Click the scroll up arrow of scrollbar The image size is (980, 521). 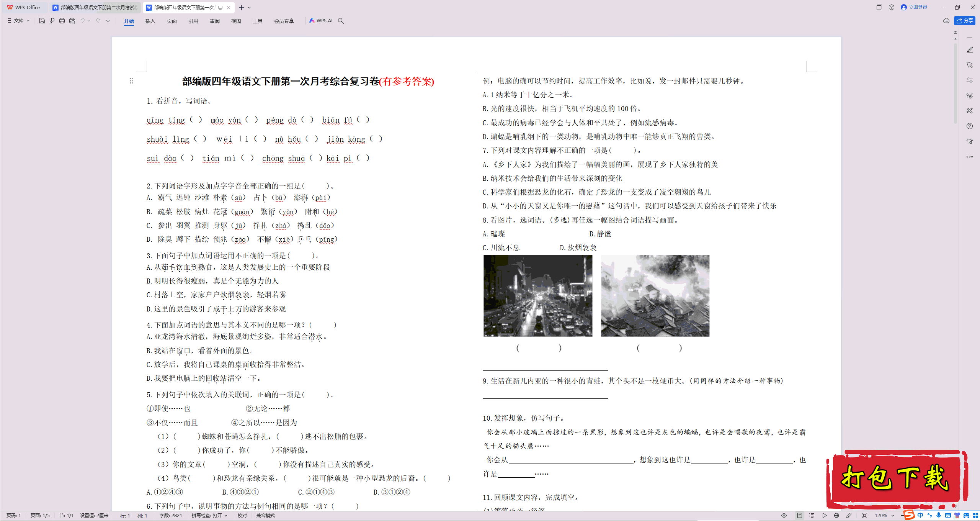point(955,39)
